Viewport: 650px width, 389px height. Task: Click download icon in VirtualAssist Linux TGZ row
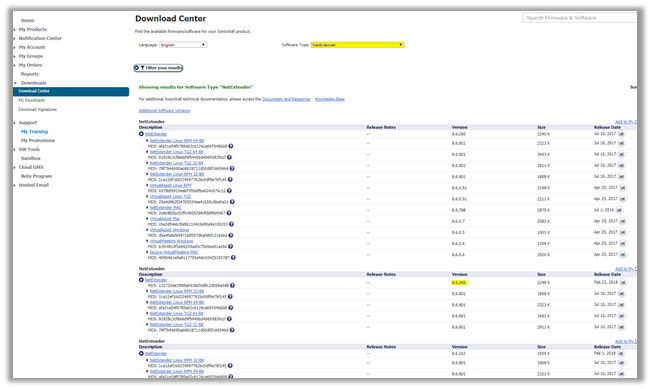pyautogui.click(x=623, y=199)
